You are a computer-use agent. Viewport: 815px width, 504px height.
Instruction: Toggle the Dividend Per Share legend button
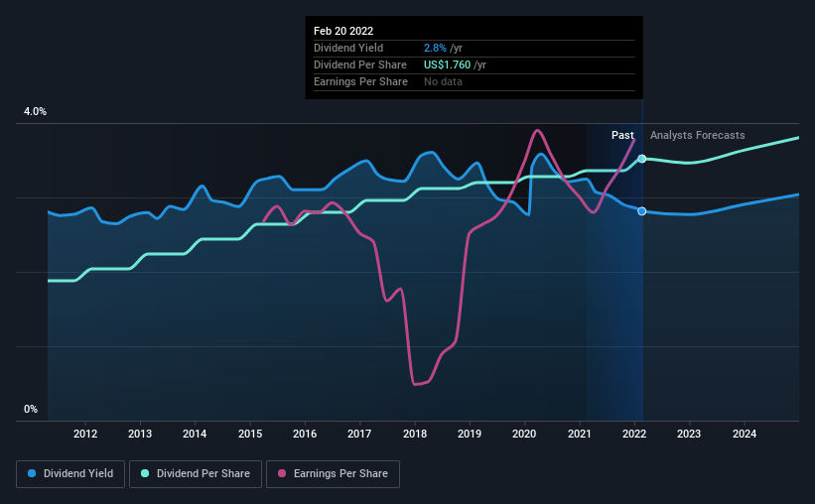[x=196, y=474]
